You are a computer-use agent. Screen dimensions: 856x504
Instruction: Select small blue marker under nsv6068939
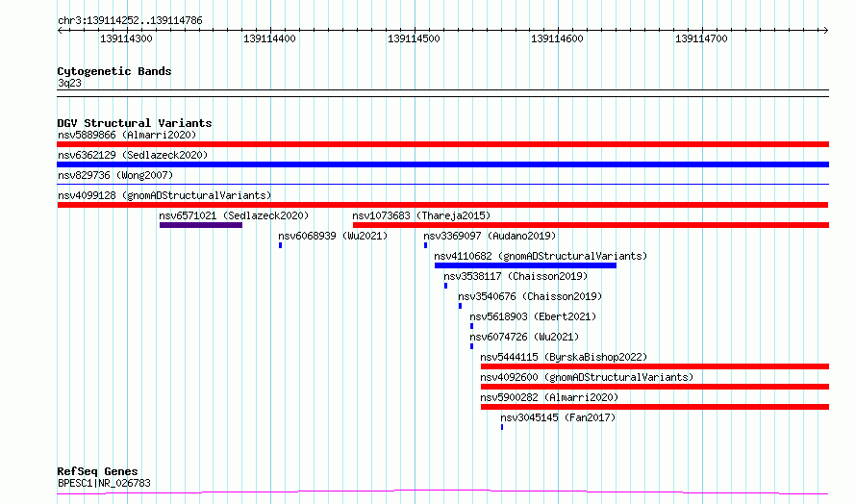click(x=281, y=245)
